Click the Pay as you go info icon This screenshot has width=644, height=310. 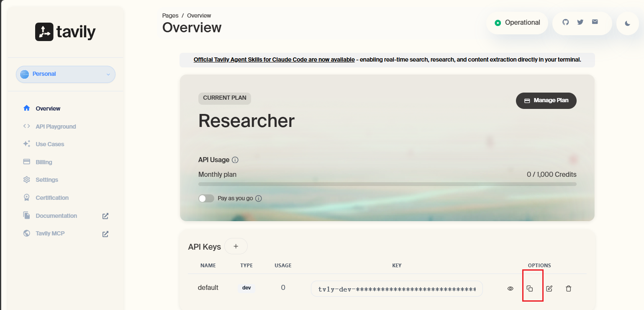tap(259, 199)
